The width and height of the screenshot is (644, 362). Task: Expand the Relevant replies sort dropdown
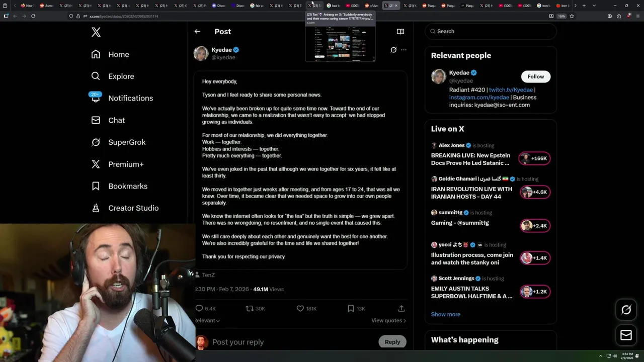coord(207,320)
